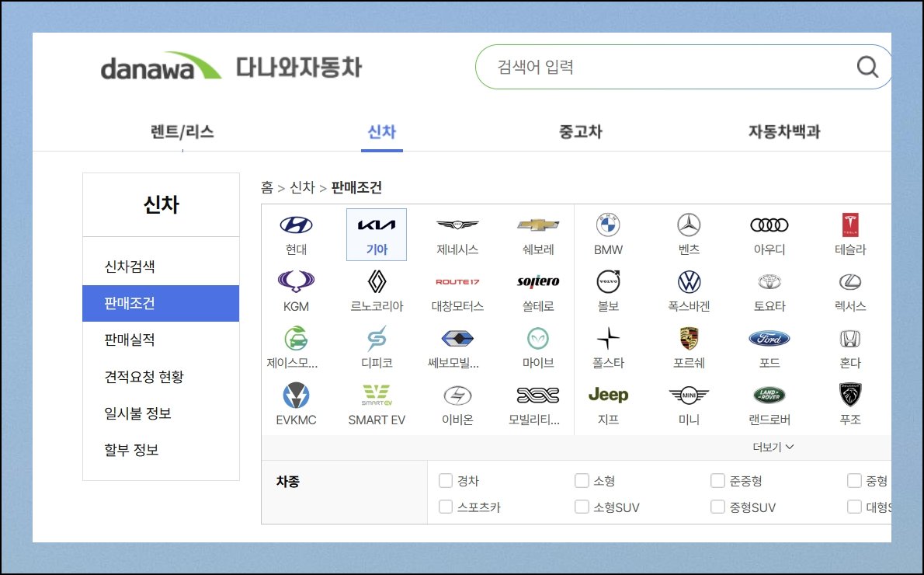This screenshot has width=924, height=575.
Task: Select the Kia (기아) brand logo
Action: 377,225
